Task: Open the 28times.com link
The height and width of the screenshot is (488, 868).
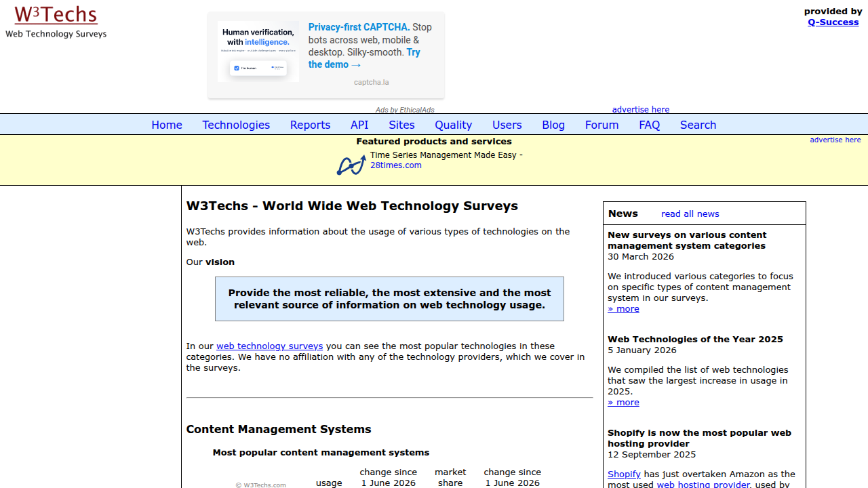Action: click(396, 165)
